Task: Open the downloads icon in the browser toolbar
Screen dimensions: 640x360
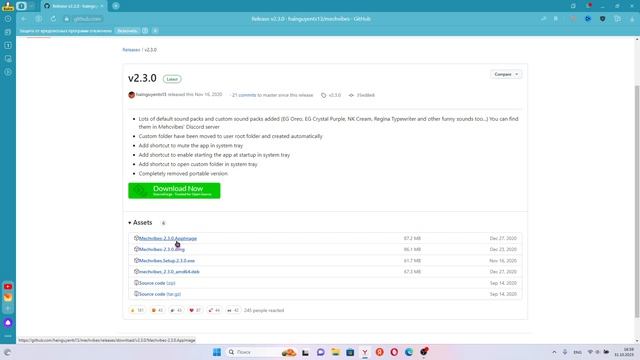Action: [x=632, y=19]
